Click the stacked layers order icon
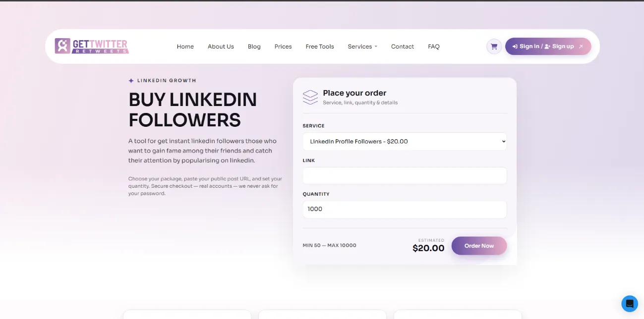The width and height of the screenshot is (644, 319). click(x=310, y=97)
